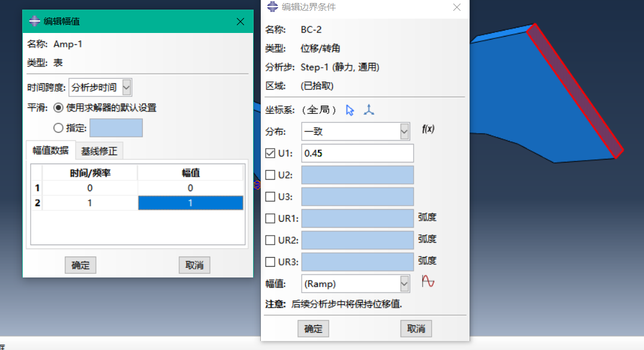
Task: Click the U2 value input field
Action: click(x=357, y=175)
